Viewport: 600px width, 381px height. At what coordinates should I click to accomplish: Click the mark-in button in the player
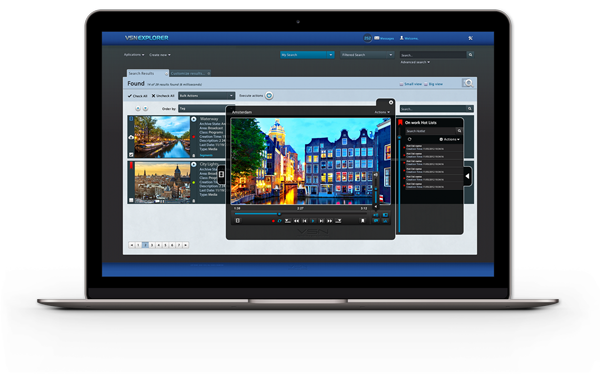[x=288, y=221]
